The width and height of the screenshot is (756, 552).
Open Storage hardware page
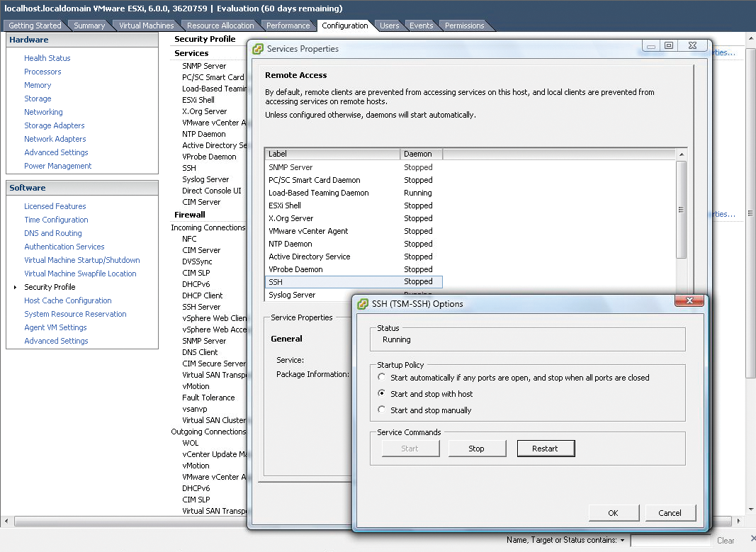point(38,98)
